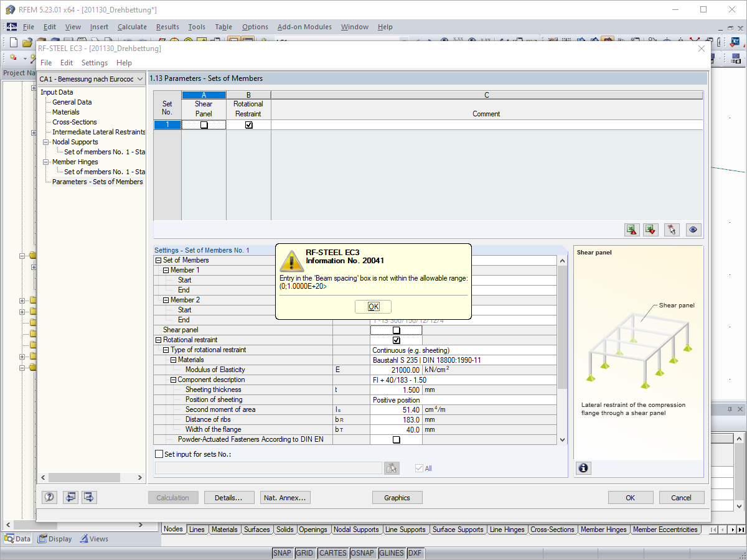Import table data from MS Excel

[650, 230]
